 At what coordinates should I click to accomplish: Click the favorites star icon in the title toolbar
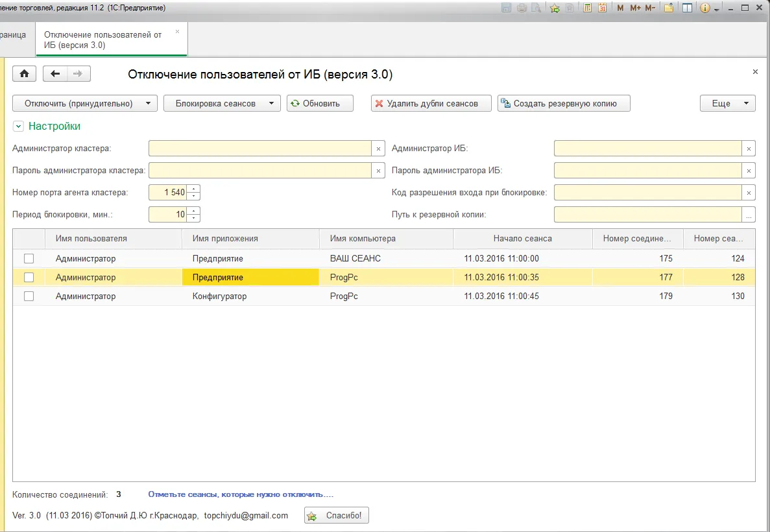tap(555, 8)
